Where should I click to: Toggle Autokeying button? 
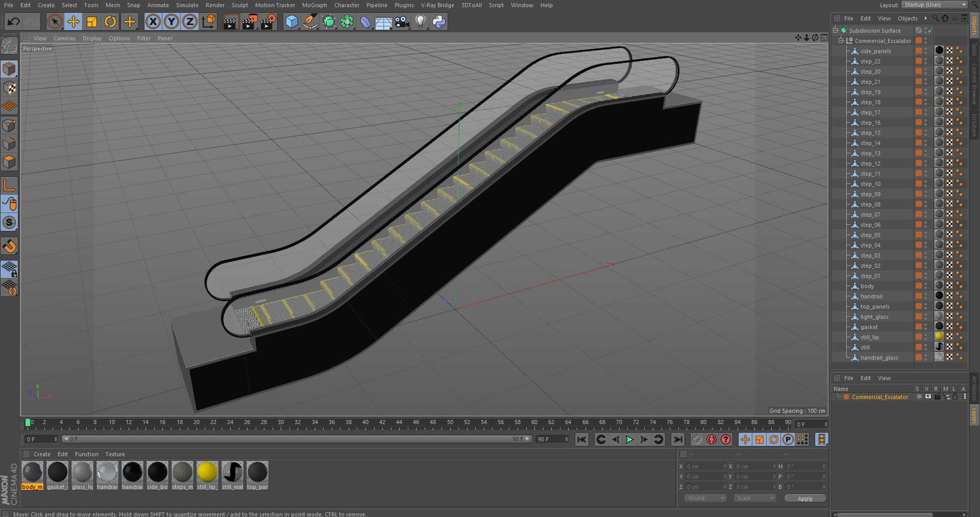(712, 439)
